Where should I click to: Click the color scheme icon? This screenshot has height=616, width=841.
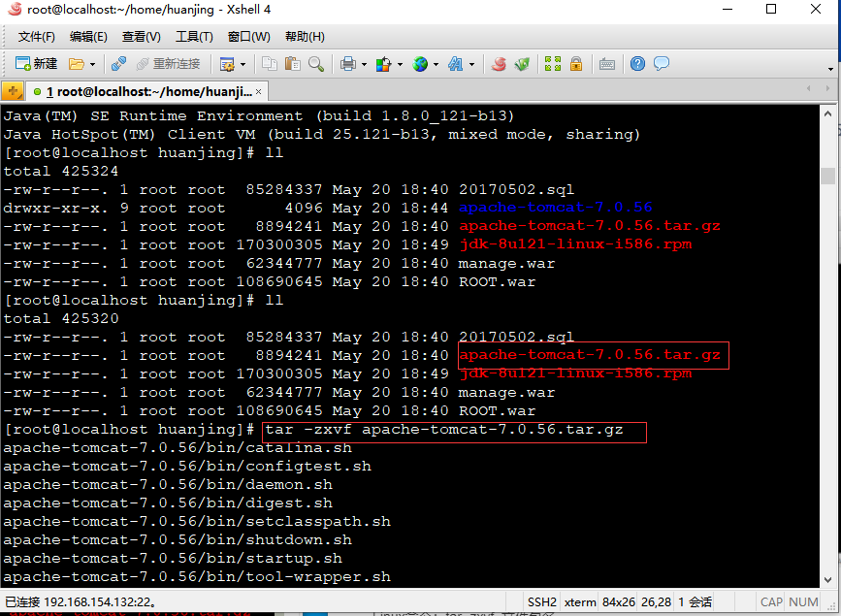pos(383,64)
